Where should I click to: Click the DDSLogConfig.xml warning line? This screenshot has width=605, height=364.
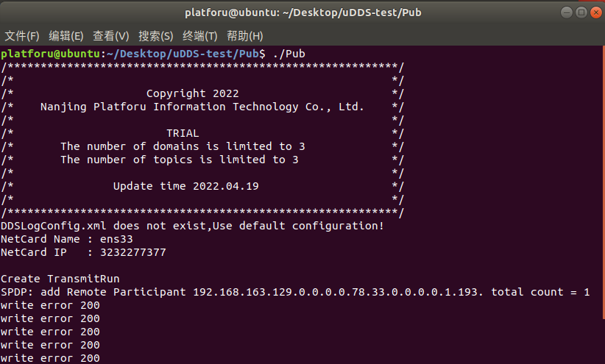click(x=192, y=226)
